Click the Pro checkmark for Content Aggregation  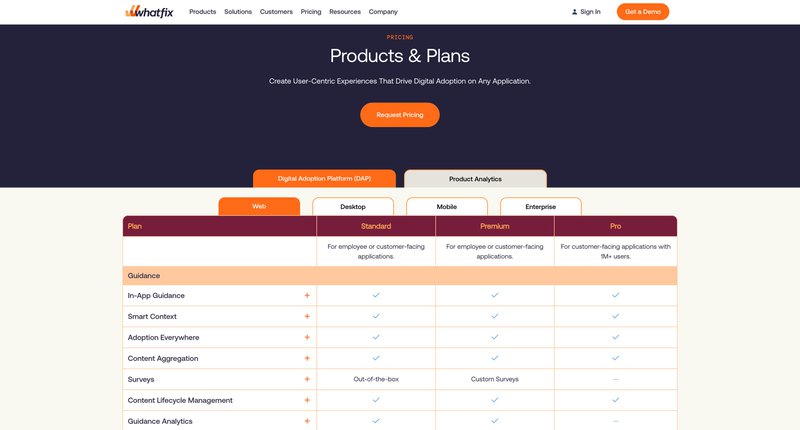616,358
